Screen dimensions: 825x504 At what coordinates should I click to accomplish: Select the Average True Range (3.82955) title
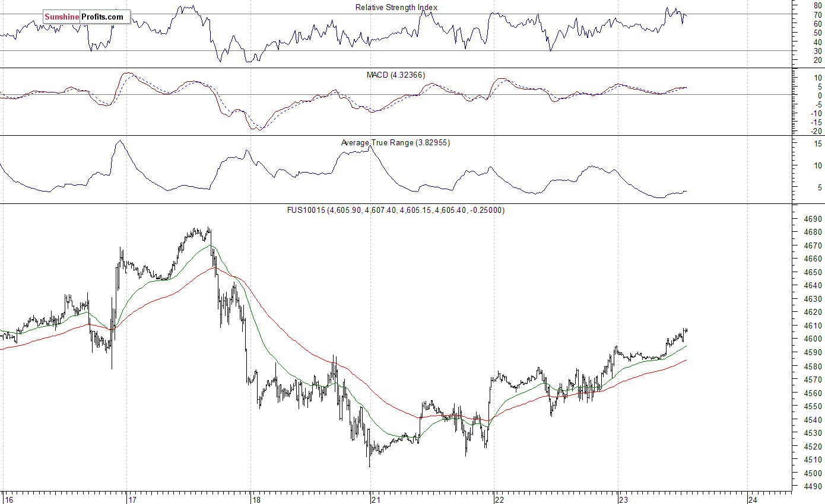coord(395,142)
